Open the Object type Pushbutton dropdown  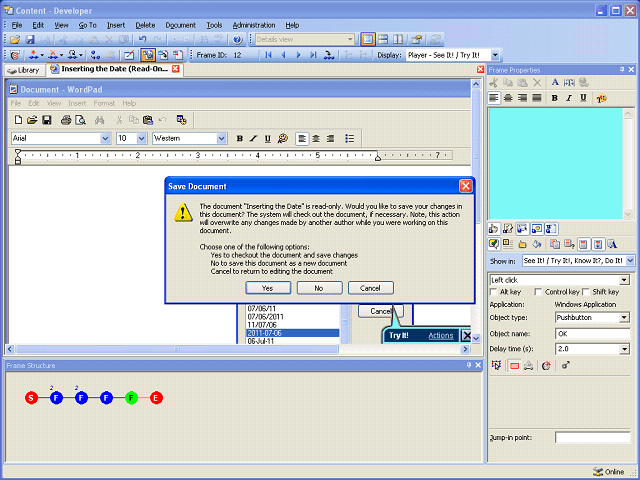(624, 318)
